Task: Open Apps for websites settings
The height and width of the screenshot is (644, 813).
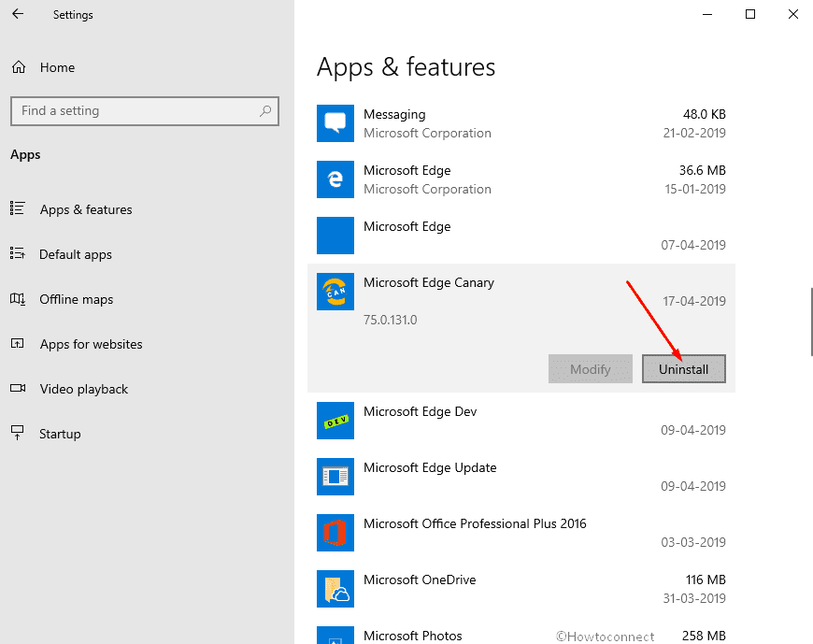Action: [92, 344]
